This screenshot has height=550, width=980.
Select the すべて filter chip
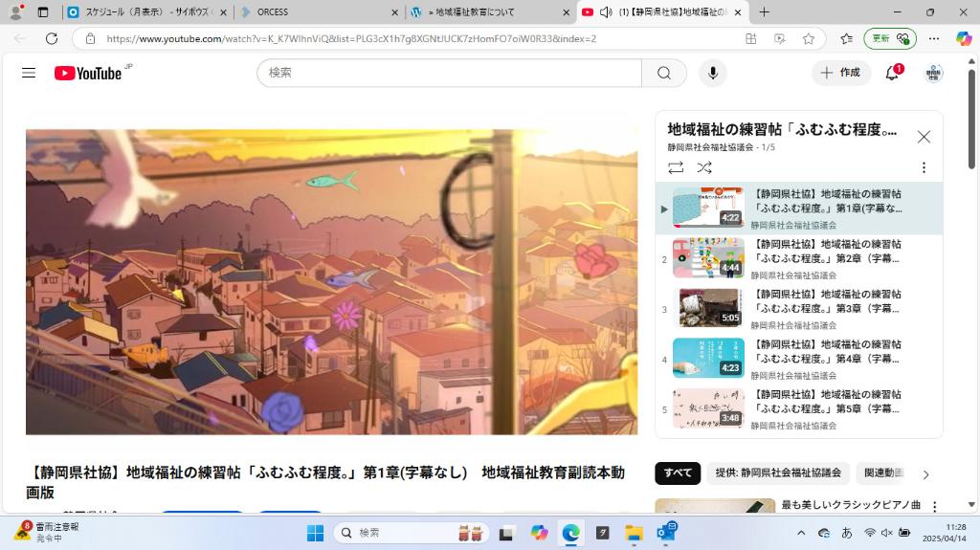678,473
